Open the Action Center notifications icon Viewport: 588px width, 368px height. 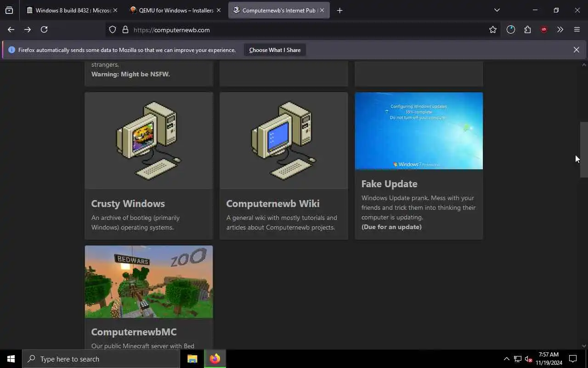click(x=573, y=359)
